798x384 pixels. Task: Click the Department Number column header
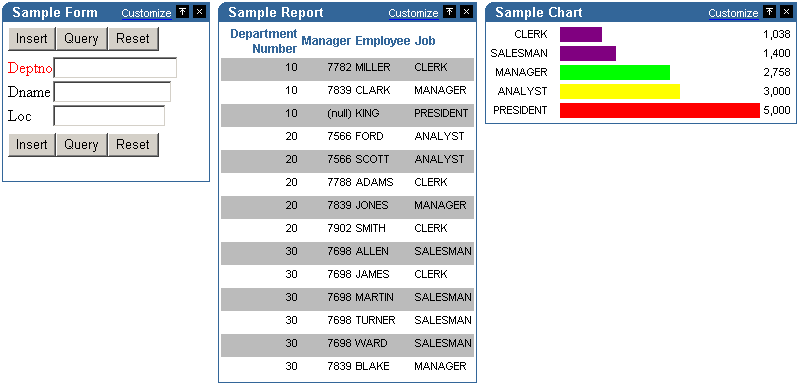[x=264, y=42]
